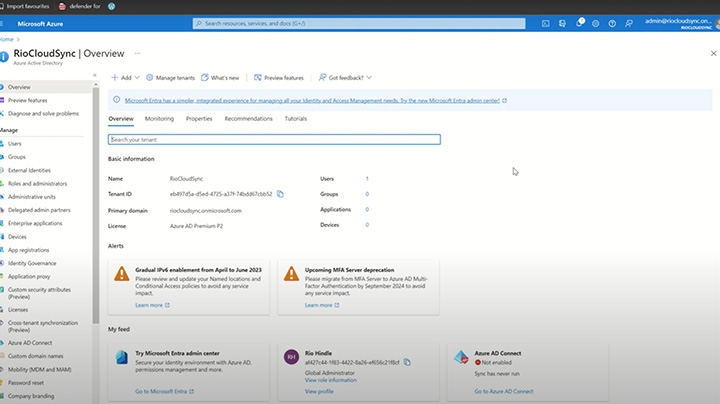Open Cloud Shell from top bar

coord(546,22)
